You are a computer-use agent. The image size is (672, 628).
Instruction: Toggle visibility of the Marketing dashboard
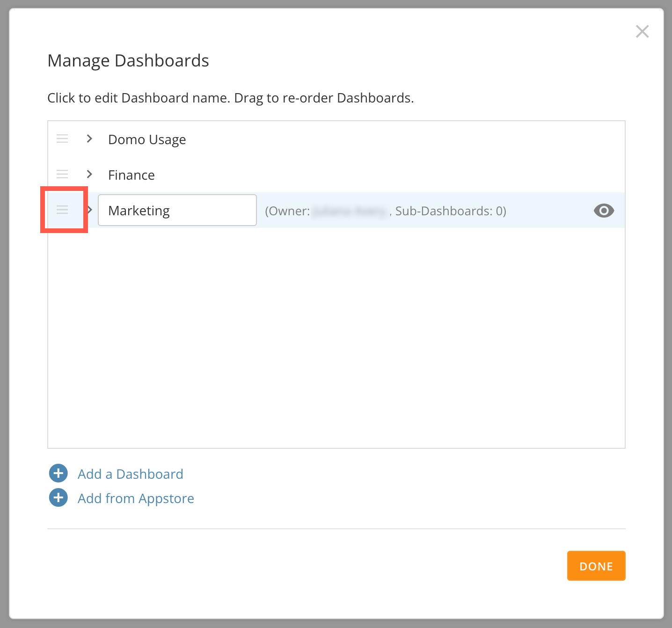coord(604,211)
